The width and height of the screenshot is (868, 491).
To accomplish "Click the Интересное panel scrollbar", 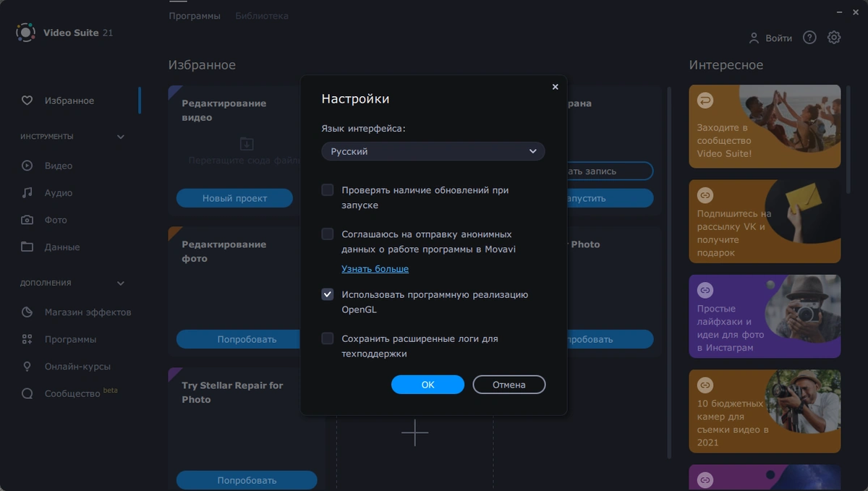I will (x=848, y=139).
